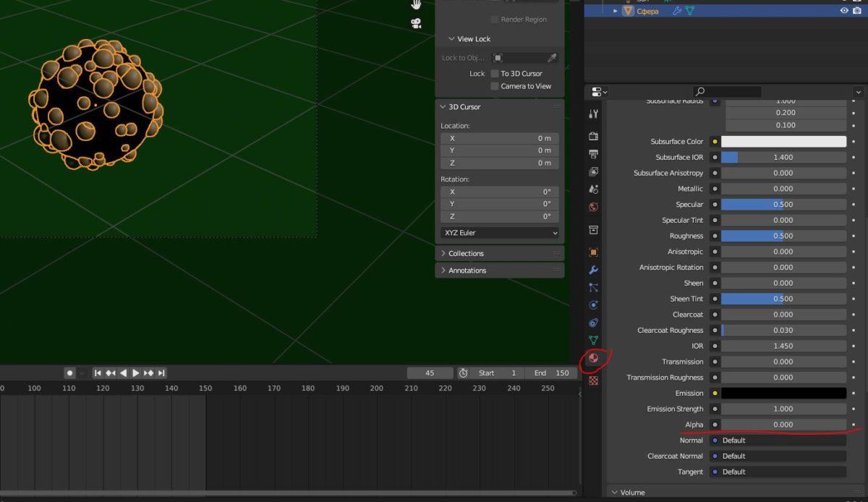Click the Start frame field
This screenshot has width=868, height=502.
point(498,373)
